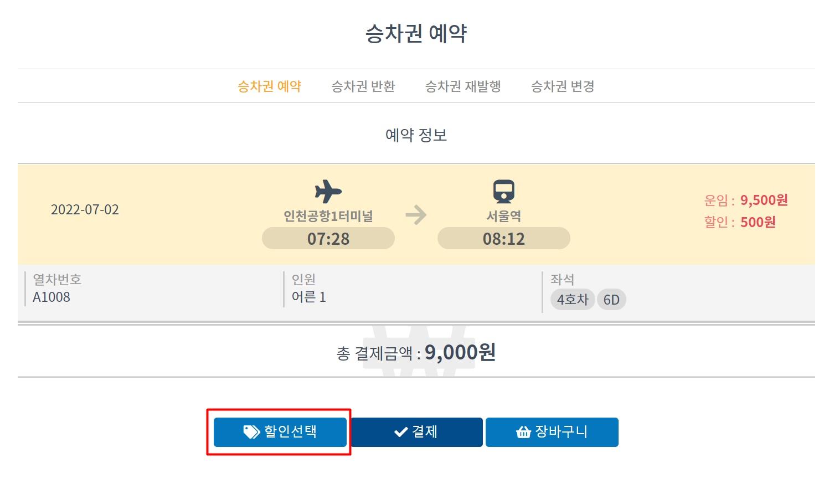Click the departure time 07:28
Viewport: 829px width, 504px height.
[x=328, y=238]
